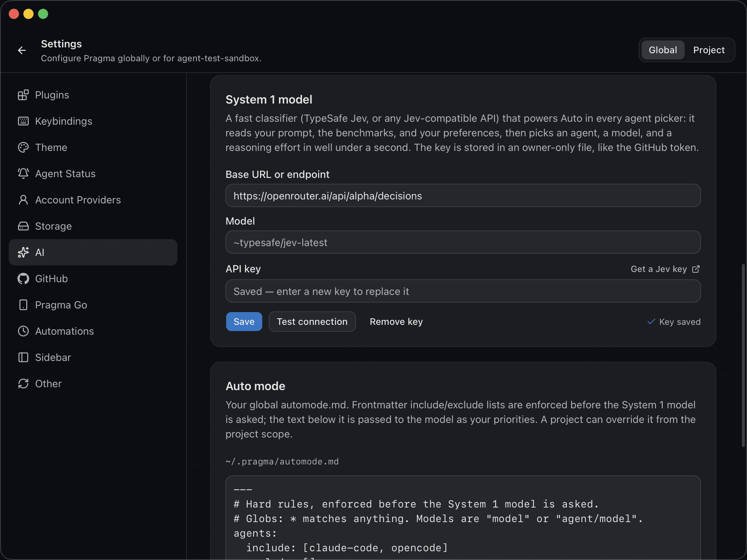Click inside the automode.md editor
Image resolution: width=747 pixels, height=560 pixels.
(x=463, y=518)
